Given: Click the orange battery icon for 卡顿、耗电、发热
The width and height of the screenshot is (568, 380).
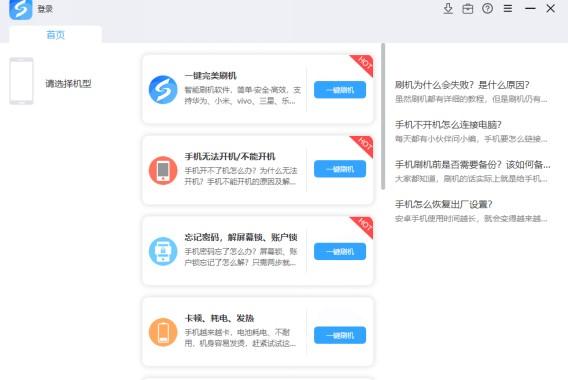Looking at the screenshot, I should (163, 332).
